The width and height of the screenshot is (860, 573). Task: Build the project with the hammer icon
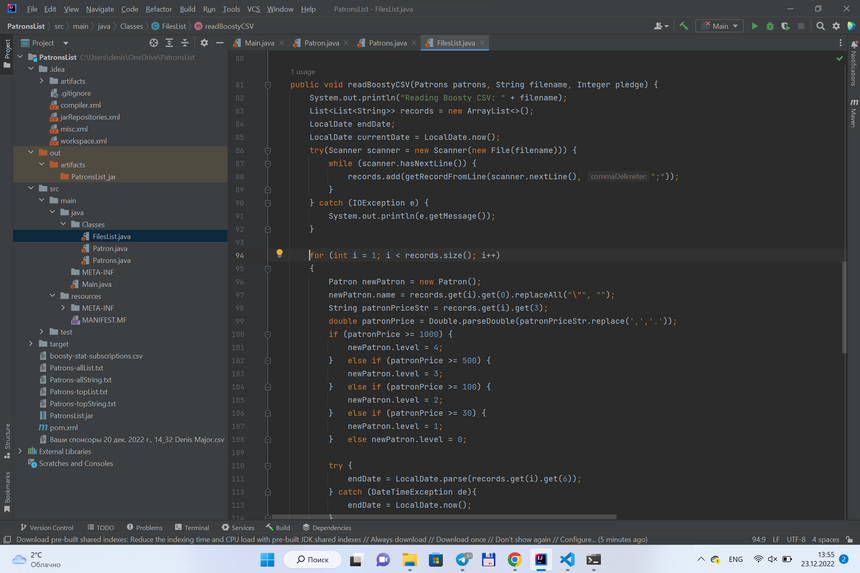tap(684, 26)
